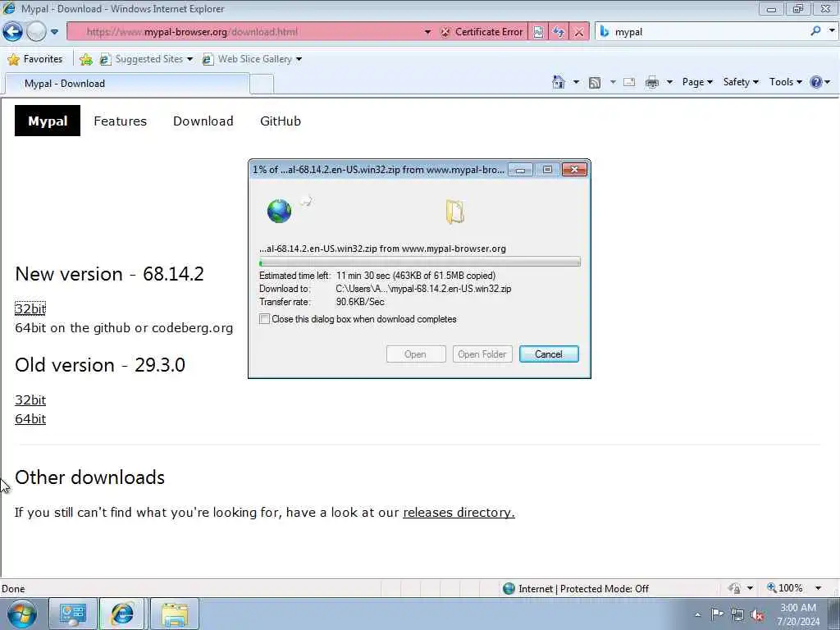Open Suggested Sites favorites item

[x=146, y=59]
